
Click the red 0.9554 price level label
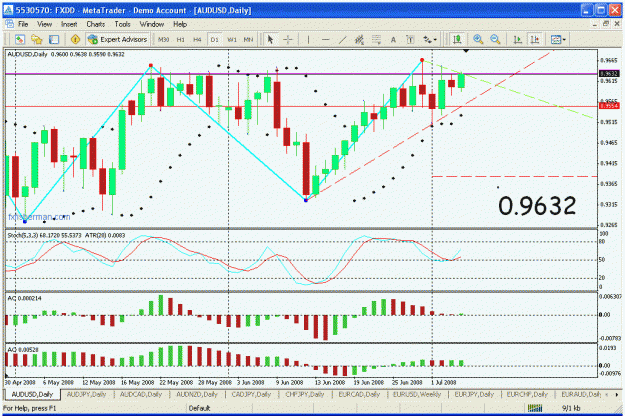(609, 106)
